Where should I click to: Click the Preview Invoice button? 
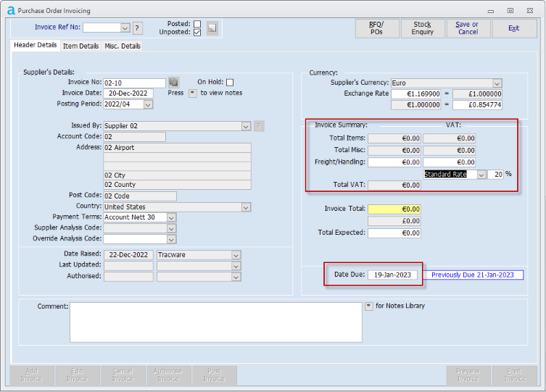coord(468,375)
